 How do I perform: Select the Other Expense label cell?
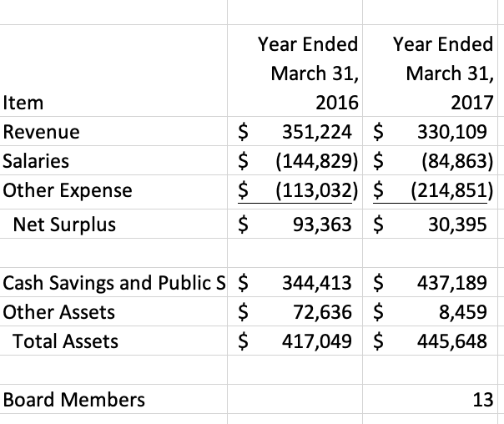[68, 190]
